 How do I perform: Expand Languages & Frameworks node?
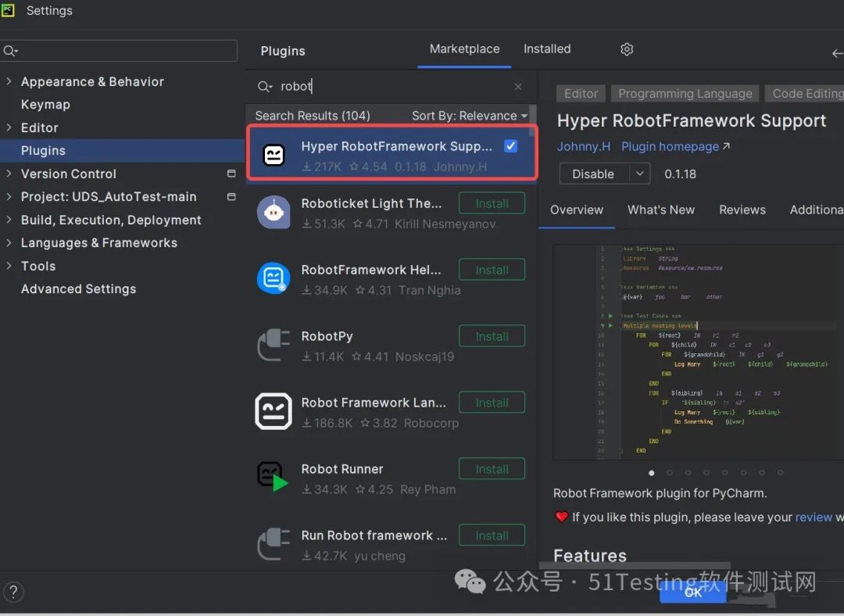(x=9, y=243)
